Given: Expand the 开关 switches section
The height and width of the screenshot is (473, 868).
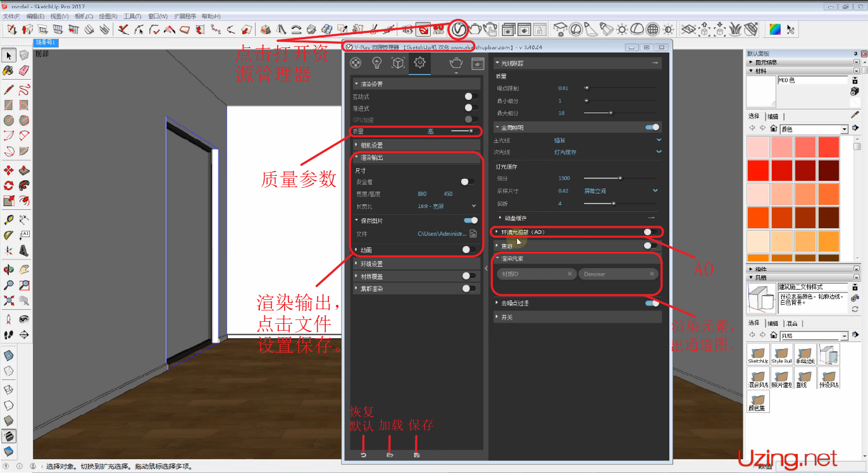Looking at the screenshot, I should [577, 317].
